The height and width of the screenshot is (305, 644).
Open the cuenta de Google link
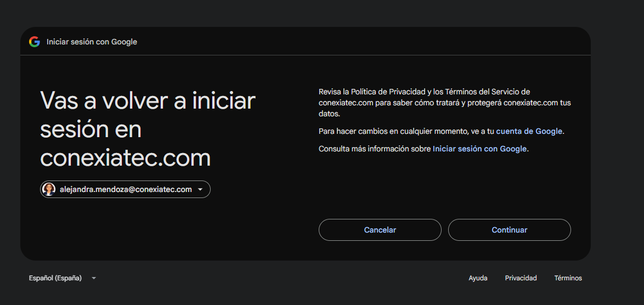529,131
